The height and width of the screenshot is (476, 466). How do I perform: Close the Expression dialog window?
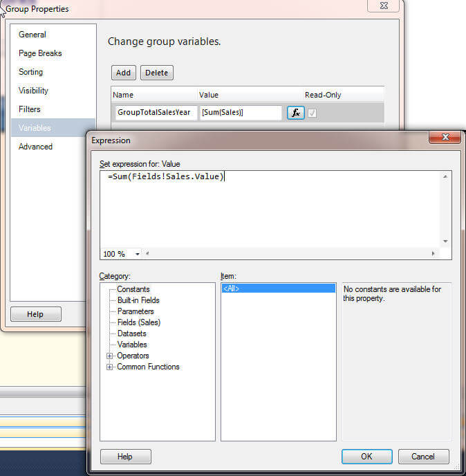445,137
